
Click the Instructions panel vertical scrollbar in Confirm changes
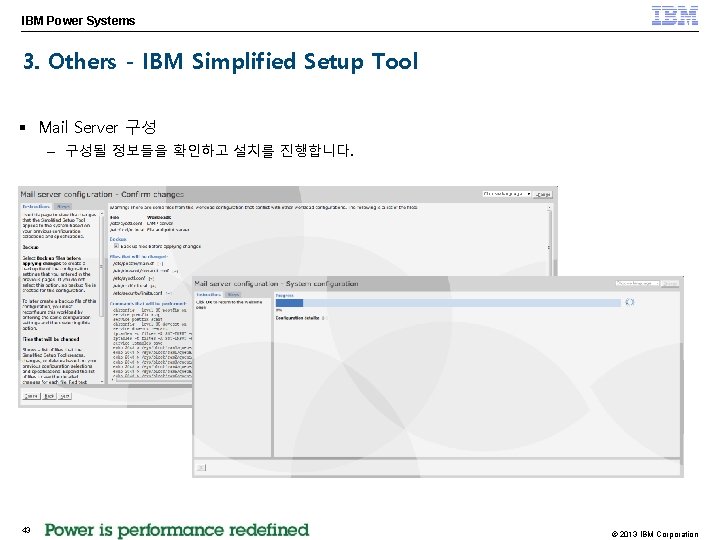(x=101, y=296)
